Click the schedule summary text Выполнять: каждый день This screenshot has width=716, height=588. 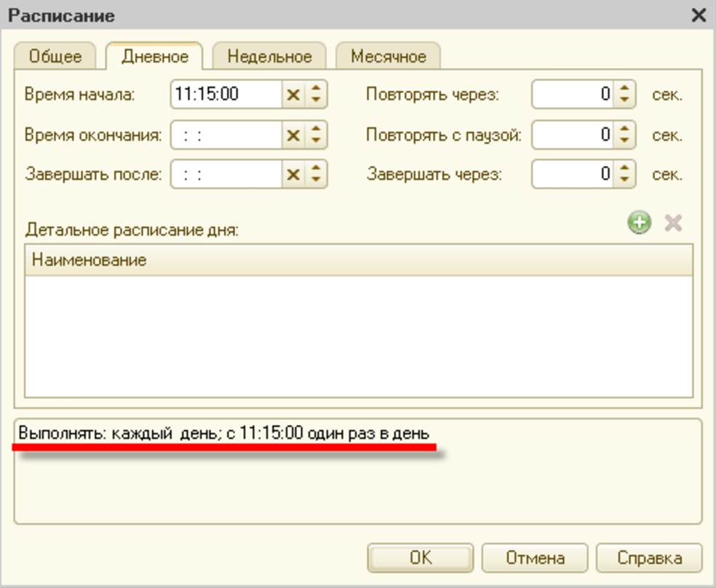click(x=224, y=432)
